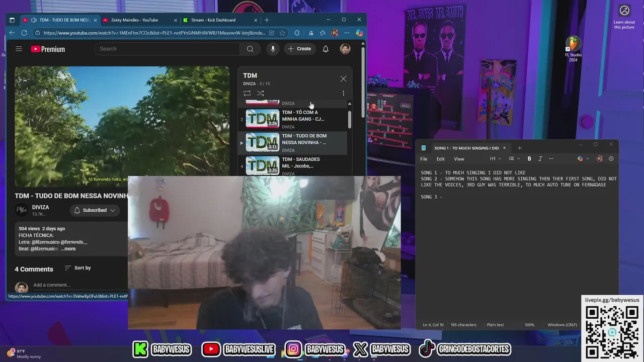Viewport: 644px width, 362px height.
Task: Click the YouTube search magnifier button
Action: (x=250, y=49)
